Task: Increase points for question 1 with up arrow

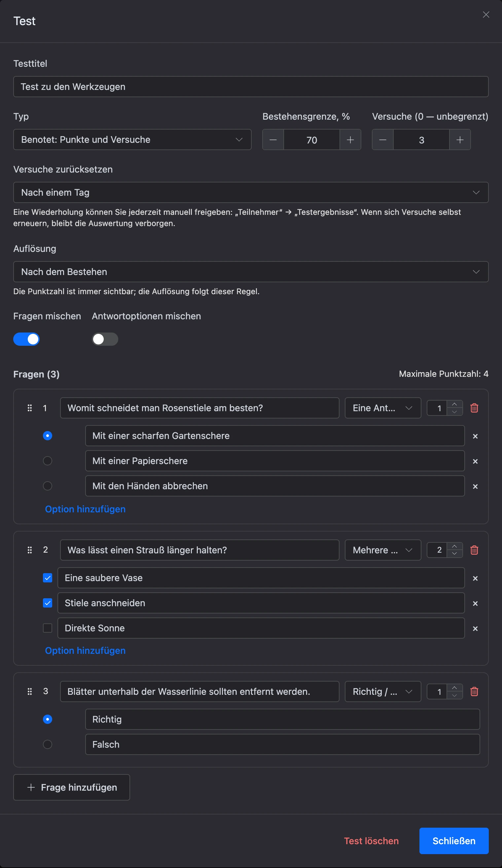Action: 454,404
